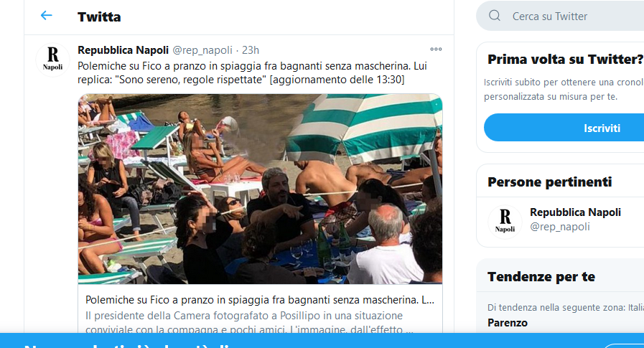The width and height of the screenshot is (644, 348).
Task: Open the 23h timestamp link
Action: pos(251,50)
